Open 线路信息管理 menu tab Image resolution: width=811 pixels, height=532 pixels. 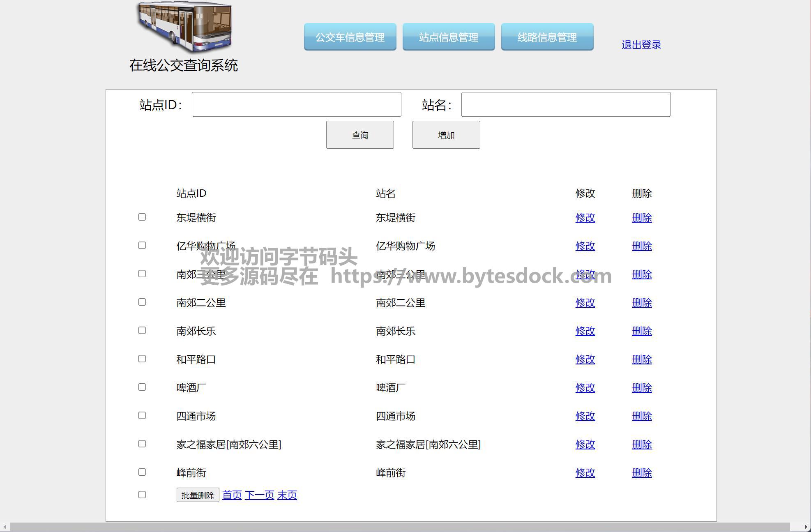[547, 37]
